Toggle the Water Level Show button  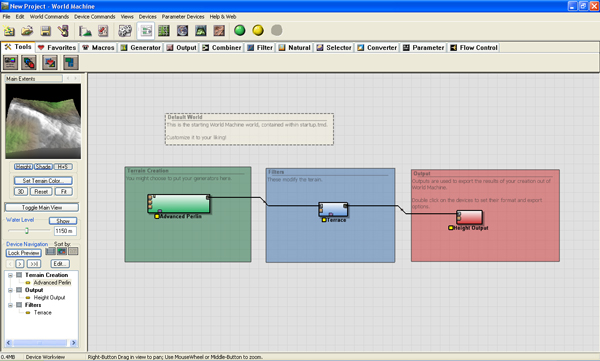(x=63, y=221)
